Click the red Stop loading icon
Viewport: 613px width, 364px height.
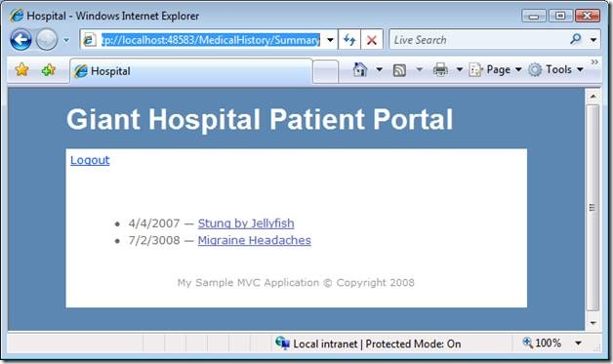tap(371, 39)
